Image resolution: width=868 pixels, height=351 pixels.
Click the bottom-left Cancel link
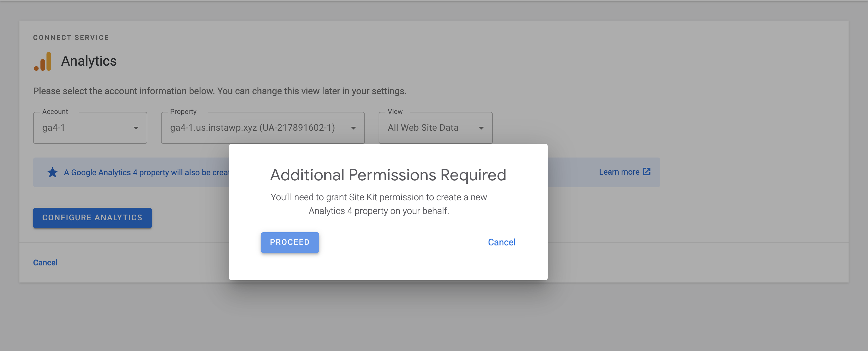click(45, 263)
